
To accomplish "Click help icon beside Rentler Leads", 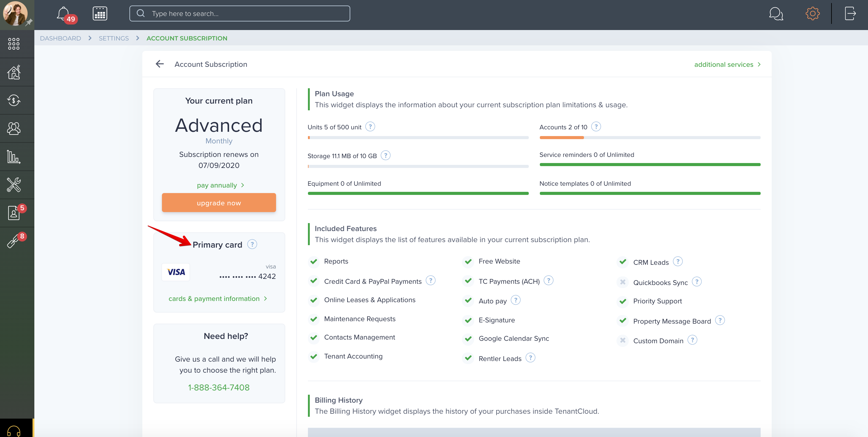I will [530, 358].
